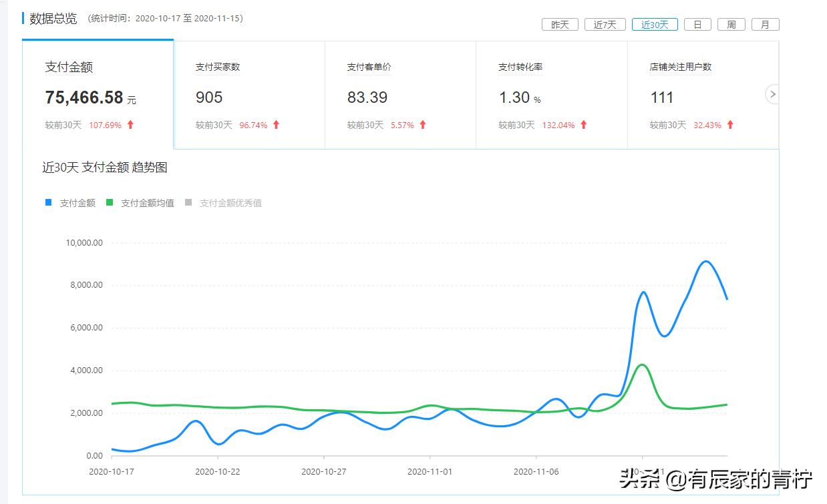This screenshot has width=827, height=504.
Task: Click the 昨天 time filter button
Action: (559, 24)
